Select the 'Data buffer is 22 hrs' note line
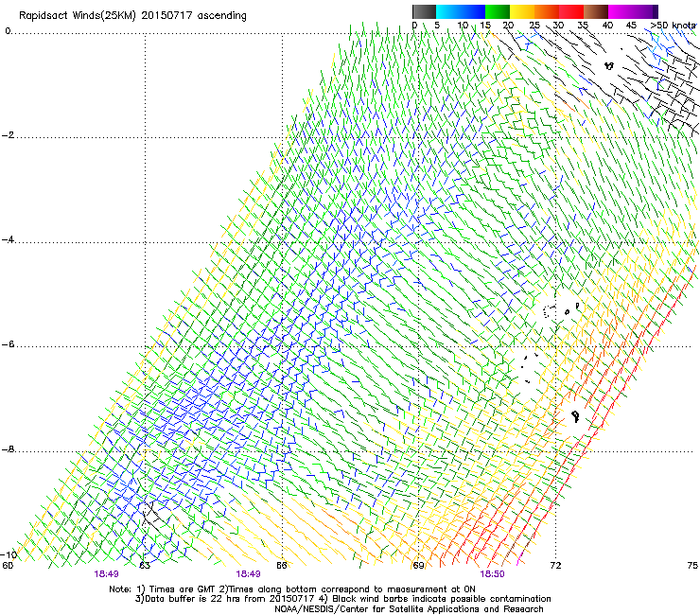The height and width of the screenshot is (615, 700). pos(342,599)
